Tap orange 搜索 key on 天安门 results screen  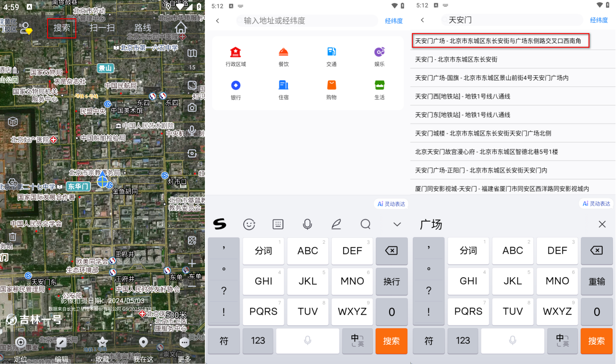pos(597,341)
